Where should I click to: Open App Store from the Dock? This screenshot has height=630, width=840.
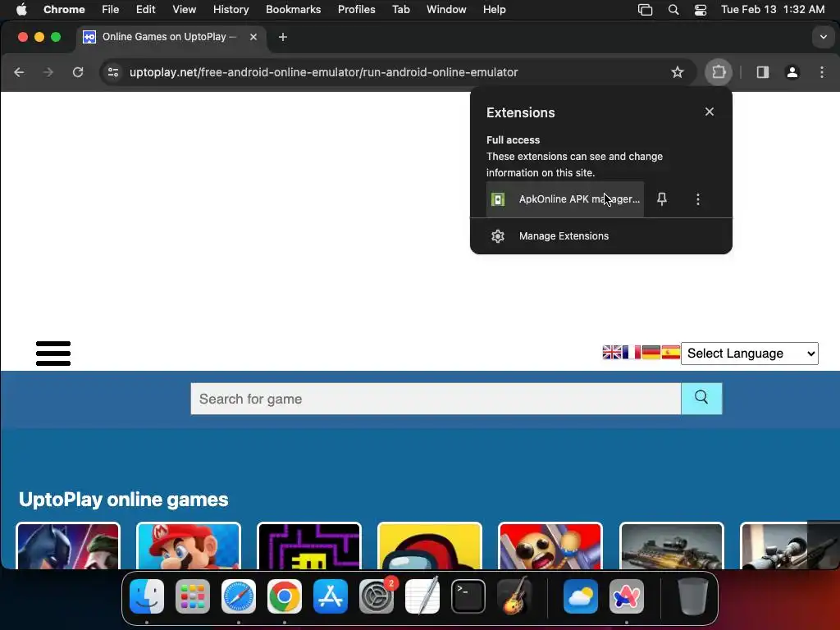pos(331,596)
